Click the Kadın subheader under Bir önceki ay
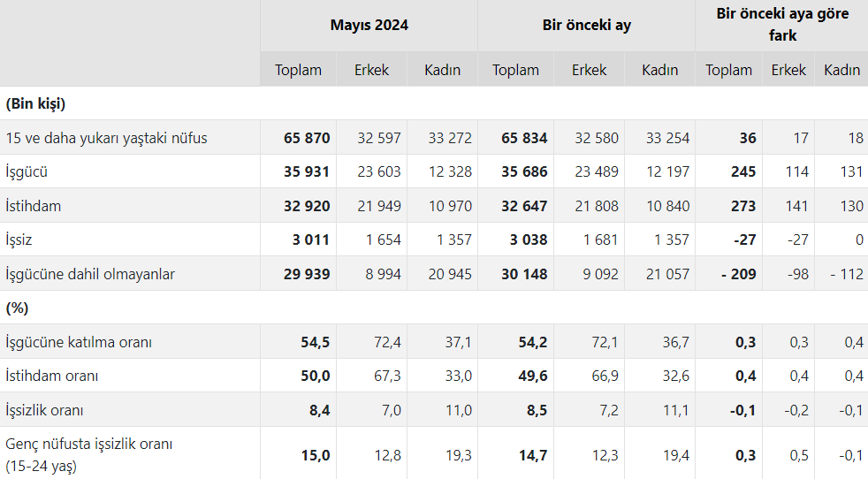This screenshot has width=868, height=479. (659, 70)
